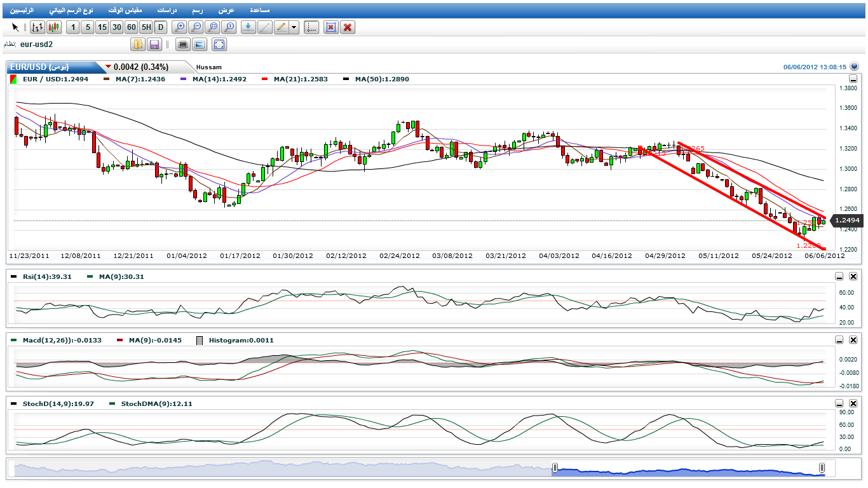Set timeframe to 30 minutes

[x=116, y=27]
